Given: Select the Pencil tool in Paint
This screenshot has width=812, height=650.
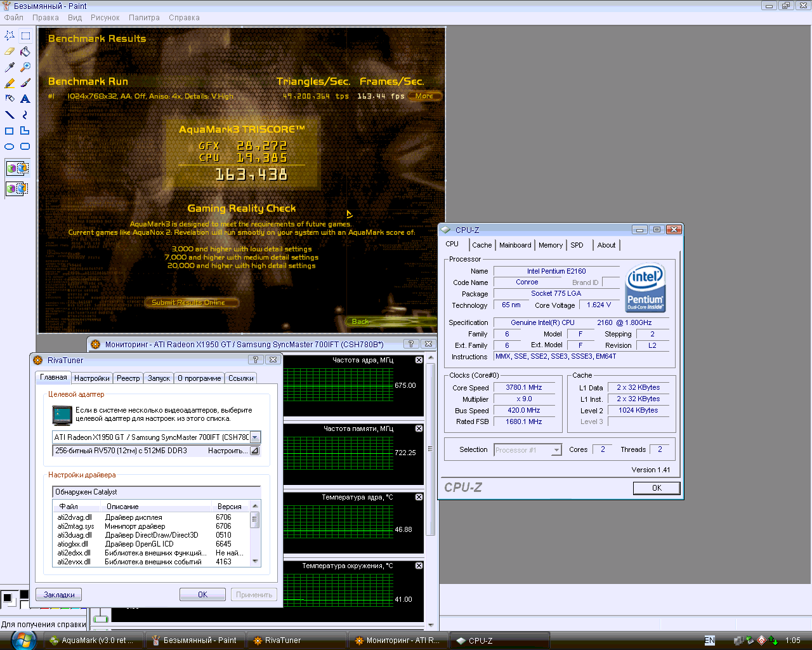Looking at the screenshot, I should pyautogui.click(x=10, y=83).
